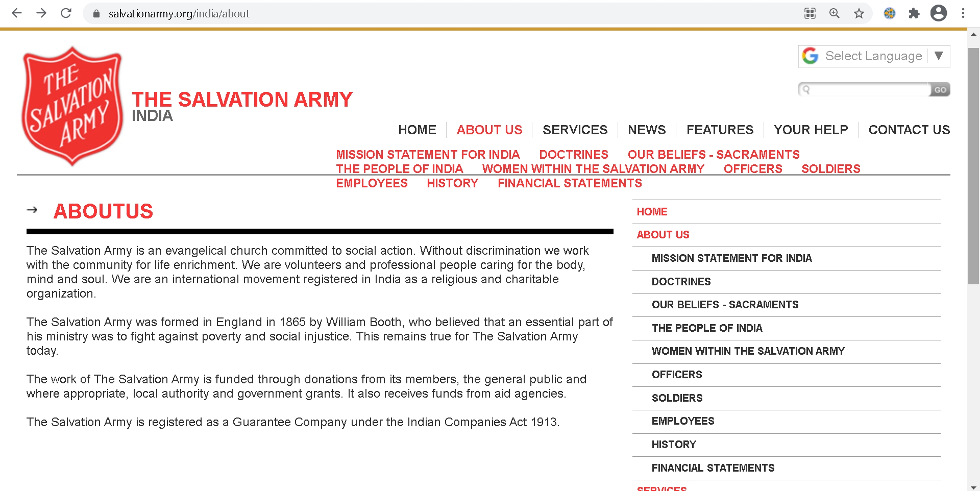980x491 pixels.
Task: Select sidebar OUR BELIEFS - SACRAMENTS item
Action: coord(725,305)
